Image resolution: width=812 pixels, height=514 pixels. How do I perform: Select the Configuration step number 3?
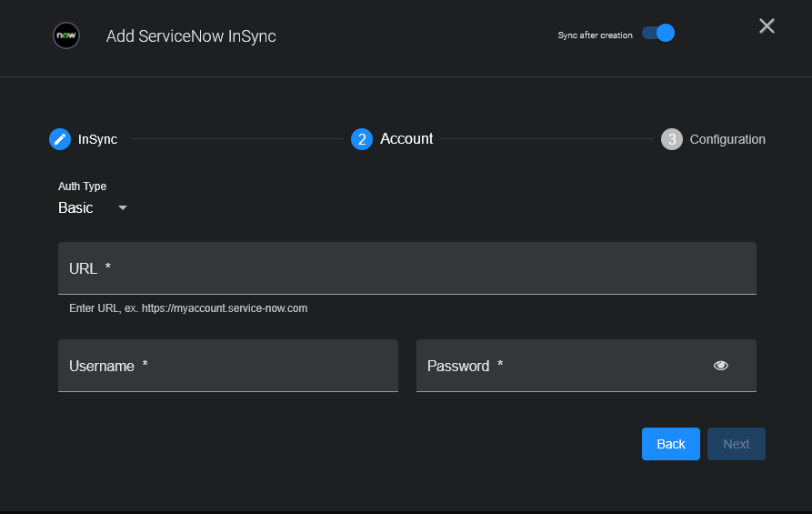pyautogui.click(x=672, y=139)
